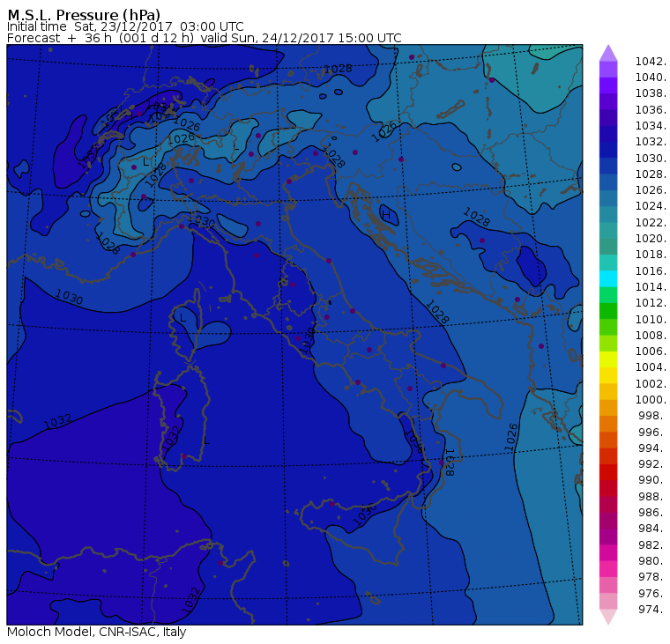The image size is (670, 644).
Task: Click the "1030" contour label over Sicily
Action: (365, 514)
